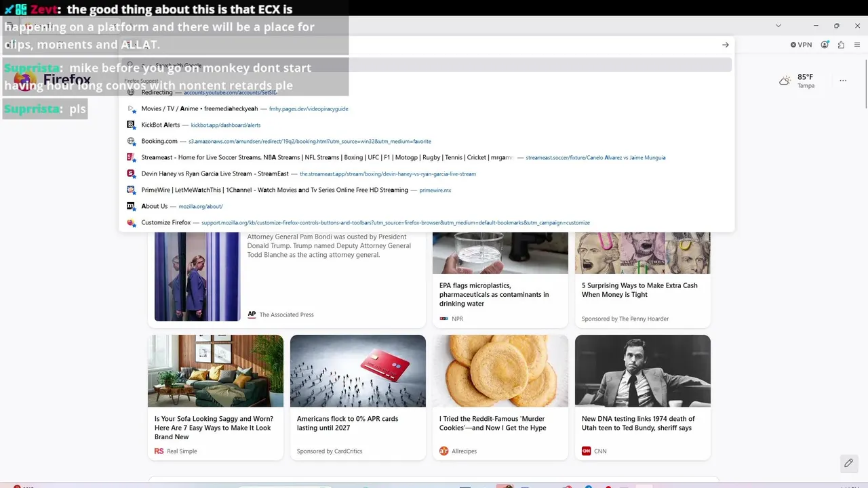This screenshot has width=868, height=488.
Task: Open 'I Tried the Reddit-Famous Murder Cookies' article
Action: pyautogui.click(x=493, y=423)
